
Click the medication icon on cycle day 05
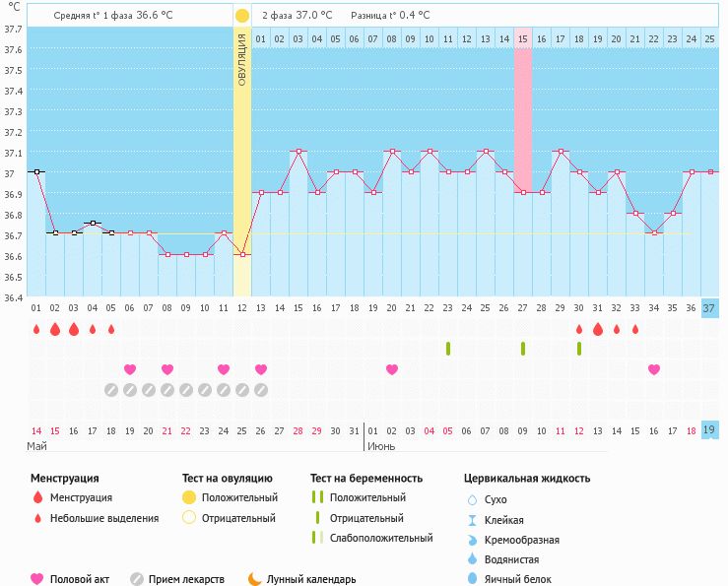click(111, 390)
